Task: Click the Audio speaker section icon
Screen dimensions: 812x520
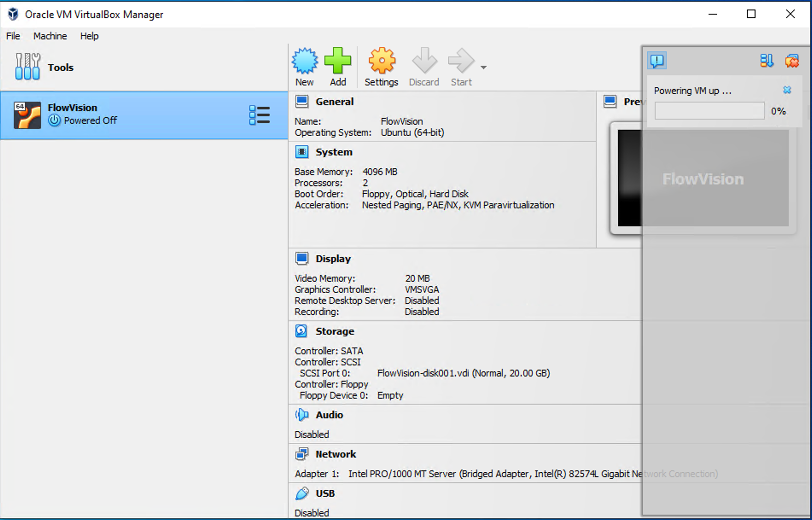Action: coord(301,415)
